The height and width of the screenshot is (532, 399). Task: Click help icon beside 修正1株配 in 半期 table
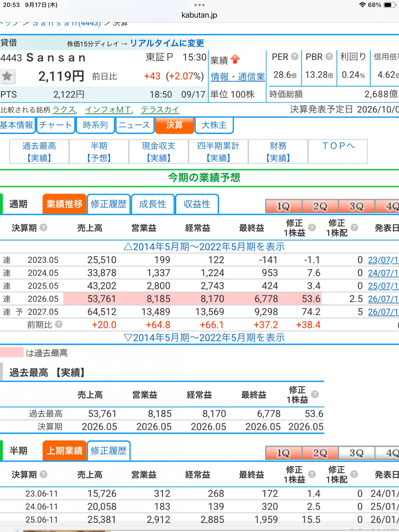[x=354, y=474]
